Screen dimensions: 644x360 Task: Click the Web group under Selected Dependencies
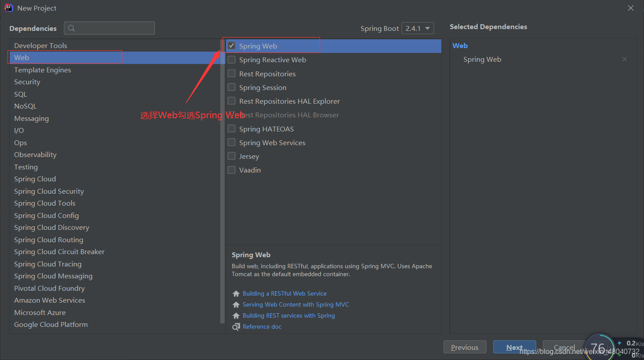tap(460, 46)
